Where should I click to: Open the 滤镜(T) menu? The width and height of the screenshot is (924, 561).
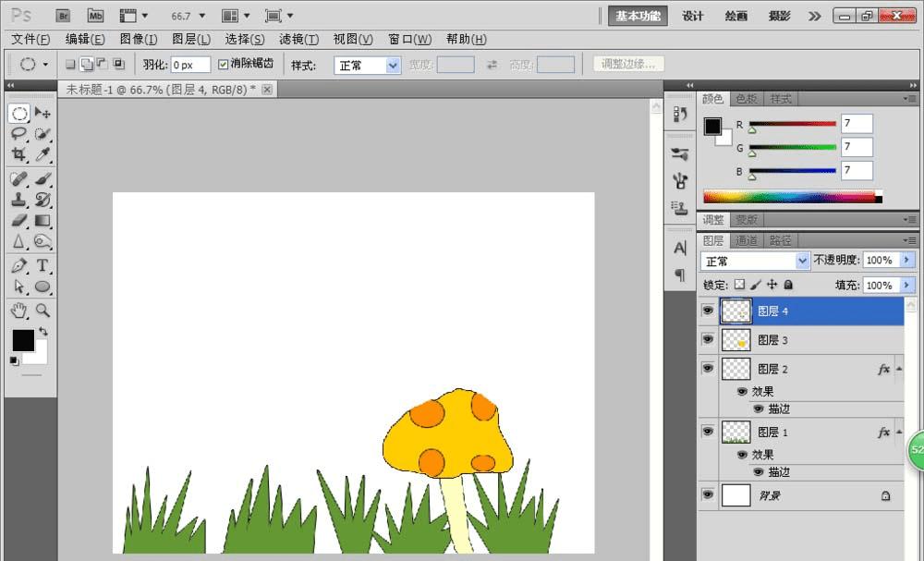click(298, 39)
